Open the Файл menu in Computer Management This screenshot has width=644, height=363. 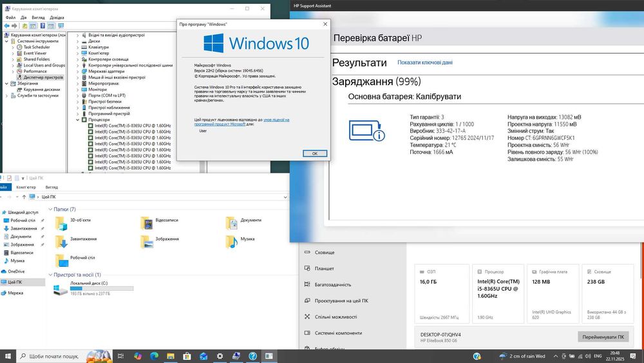click(x=10, y=17)
